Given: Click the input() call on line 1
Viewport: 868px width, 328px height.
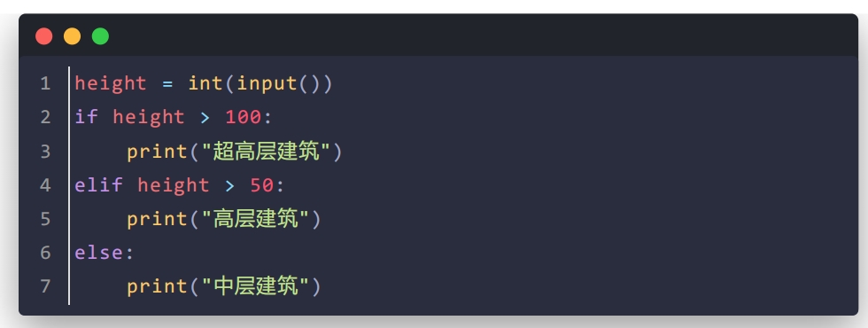Looking at the screenshot, I should pyautogui.click(x=278, y=83).
